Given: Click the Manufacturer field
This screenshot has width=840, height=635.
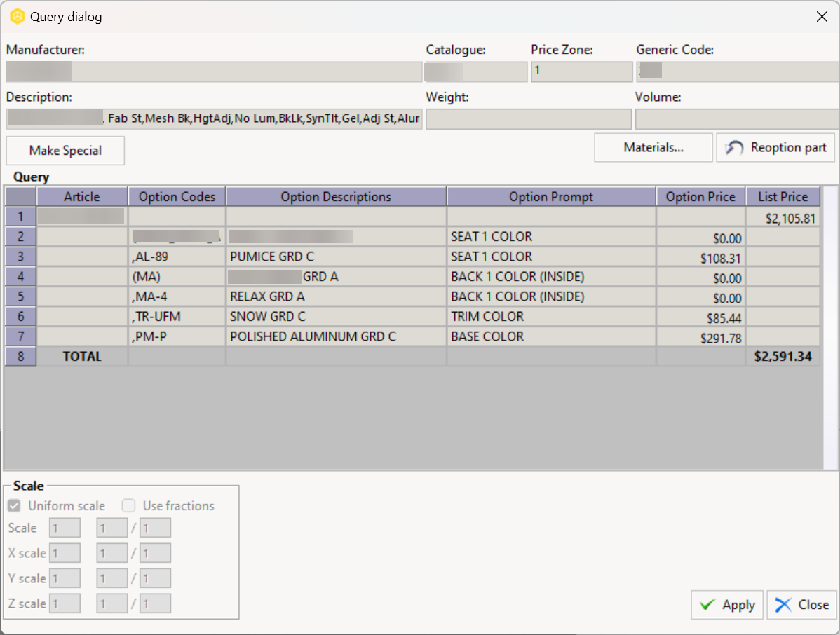Looking at the screenshot, I should tap(214, 71).
